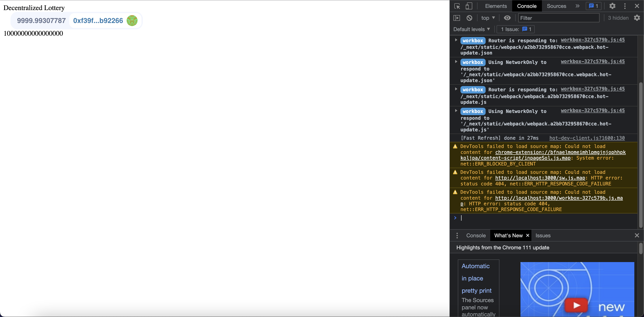Image resolution: width=644 pixels, height=317 pixels.
Task: Open the Sources tab
Action: 556,6
